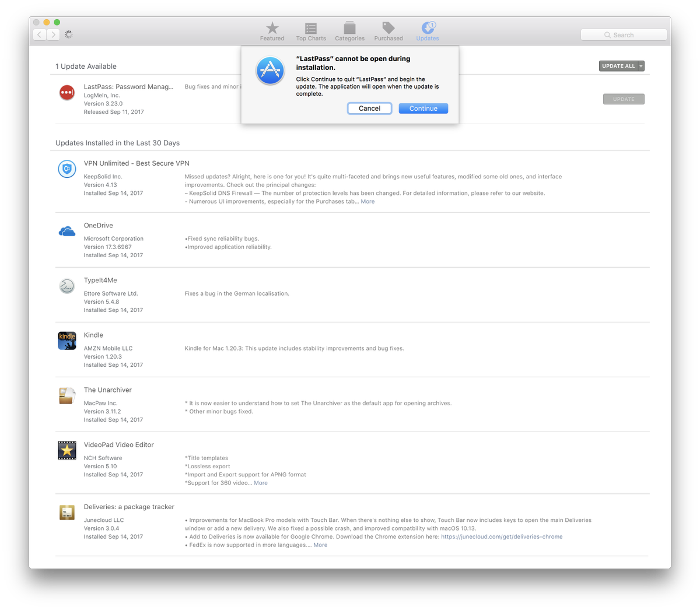
Task: Switch to Top Charts tab
Action: click(311, 31)
